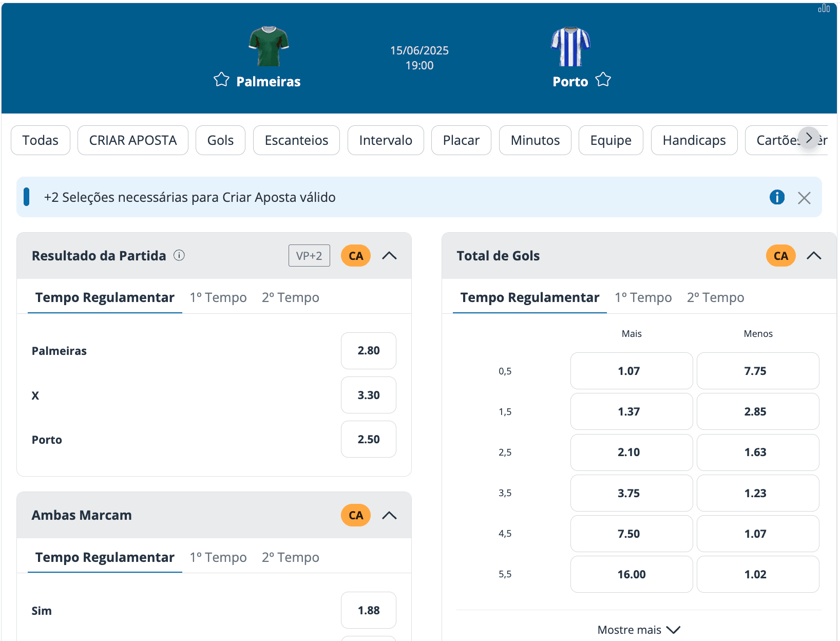Screen dimensions: 840x641
Task: Select the Placar market filter
Action: tap(461, 140)
